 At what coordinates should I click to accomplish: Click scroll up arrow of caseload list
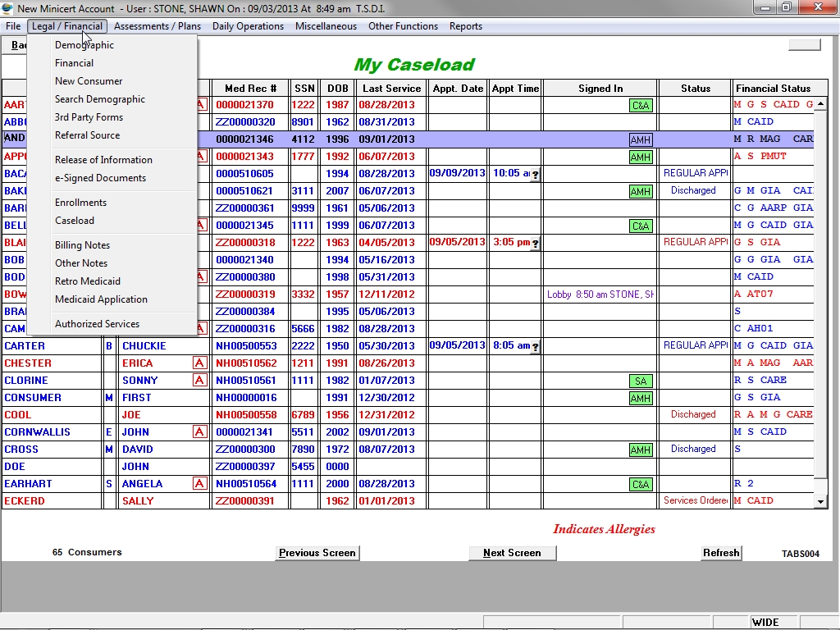820,104
